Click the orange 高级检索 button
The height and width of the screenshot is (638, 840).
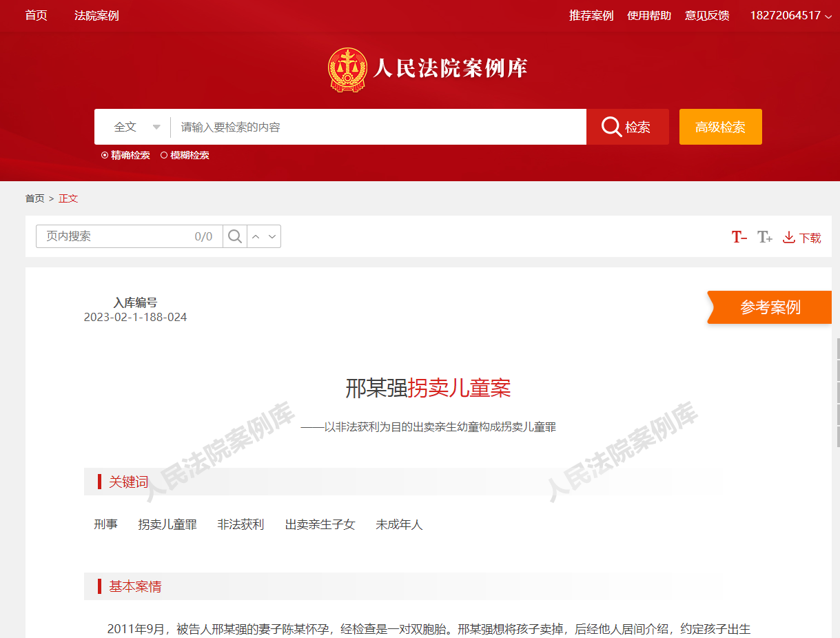(720, 127)
